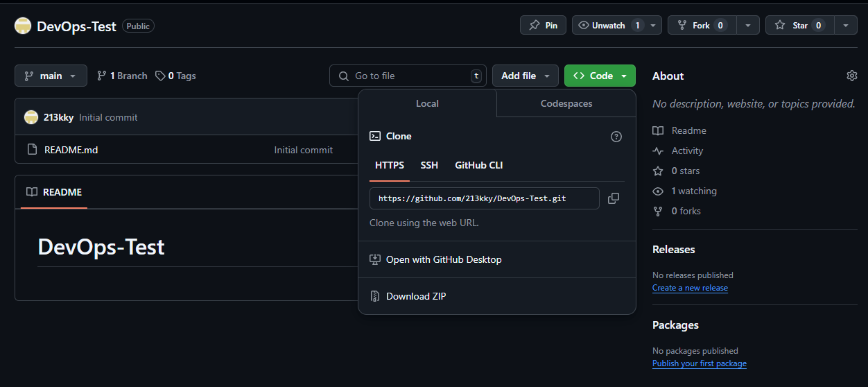Open the DevOps-Test repository title link

[x=77, y=26]
